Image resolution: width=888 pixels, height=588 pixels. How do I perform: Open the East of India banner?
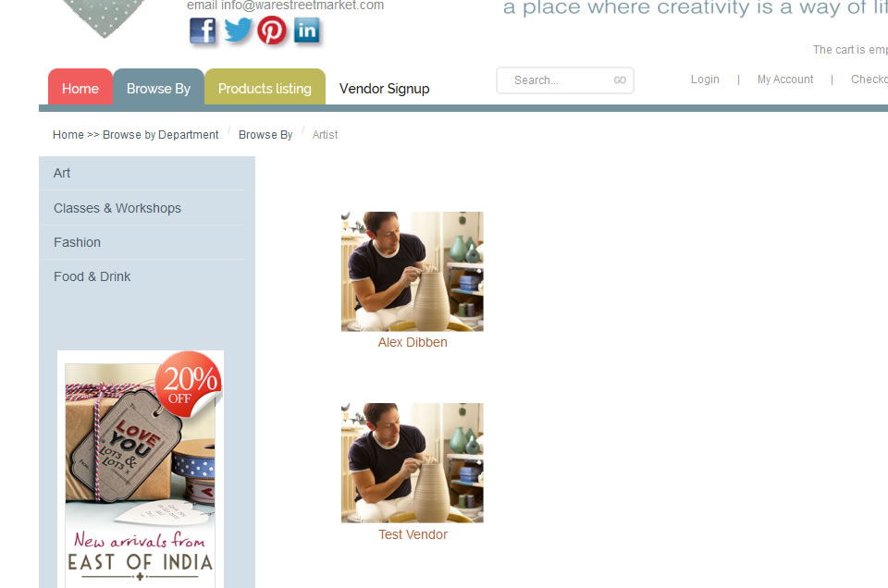(141, 469)
